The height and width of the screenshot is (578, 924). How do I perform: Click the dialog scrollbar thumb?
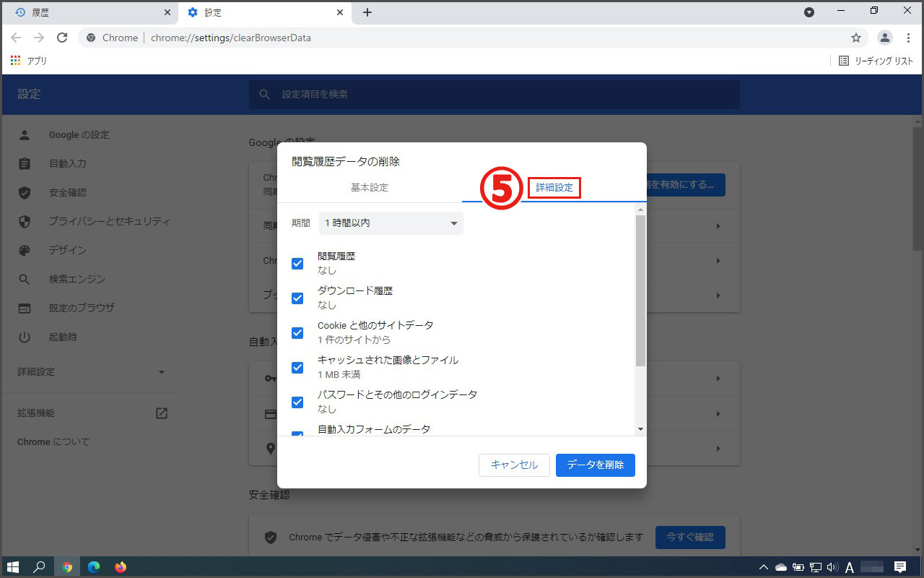coord(640,290)
